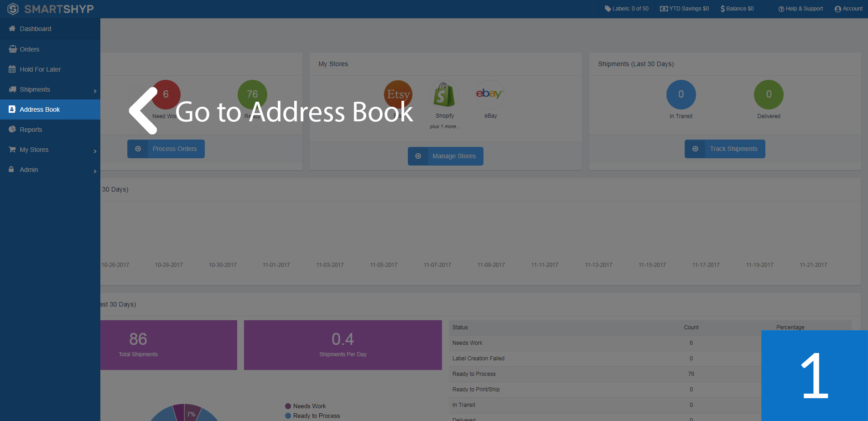Open Hold For Later page

point(50,69)
